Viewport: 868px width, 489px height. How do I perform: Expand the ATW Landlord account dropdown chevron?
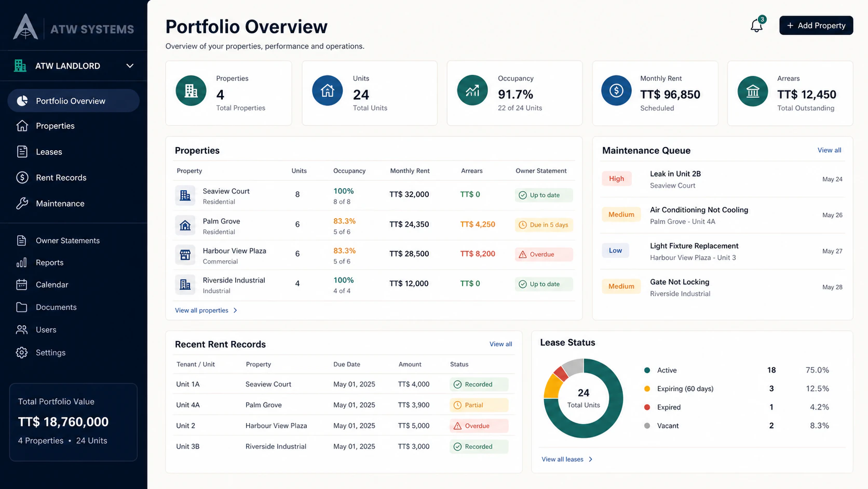[x=130, y=65]
